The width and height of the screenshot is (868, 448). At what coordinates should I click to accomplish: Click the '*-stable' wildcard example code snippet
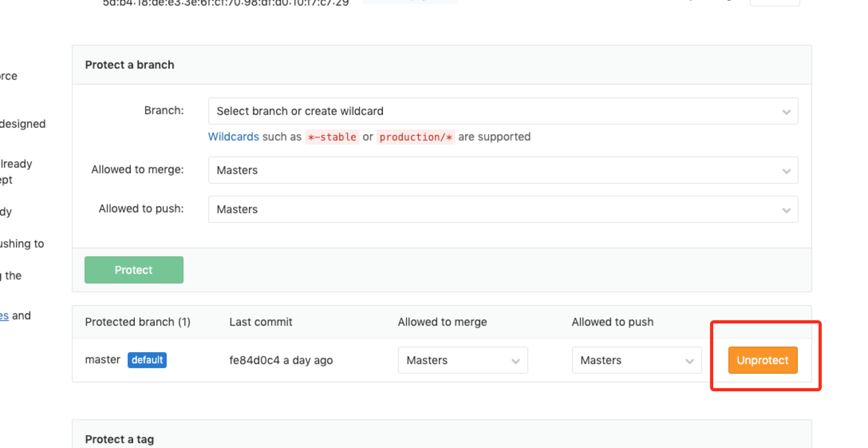[331, 137]
